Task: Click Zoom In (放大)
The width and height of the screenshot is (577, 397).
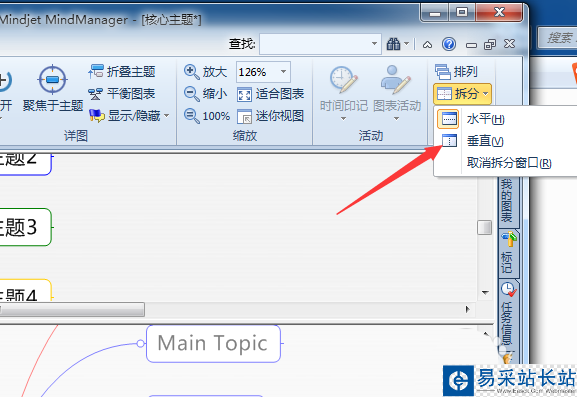Action: (x=205, y=71)
